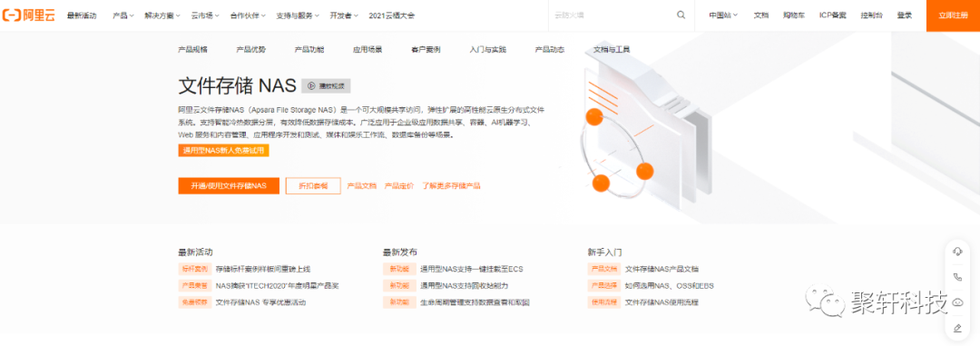This screenshot has width=980, height=346.
Task: Click the 立即注册 button
Action: tap(953, 15)
